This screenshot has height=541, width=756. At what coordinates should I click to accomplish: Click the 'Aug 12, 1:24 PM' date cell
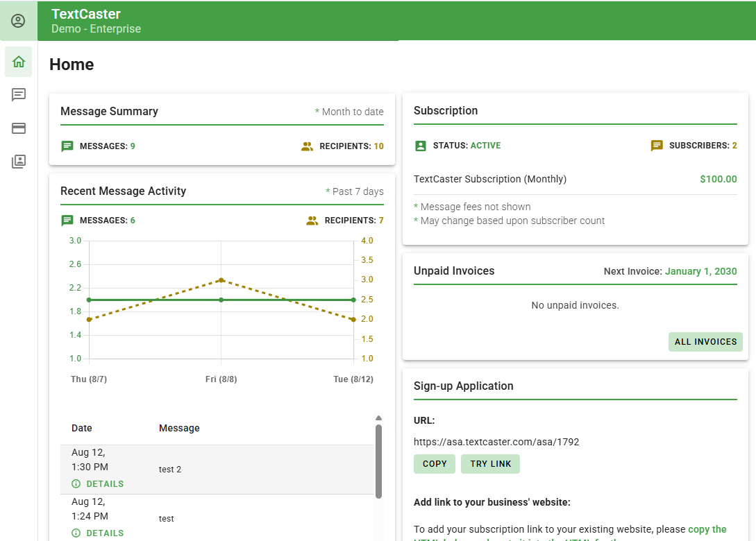(x=90, y=508)
